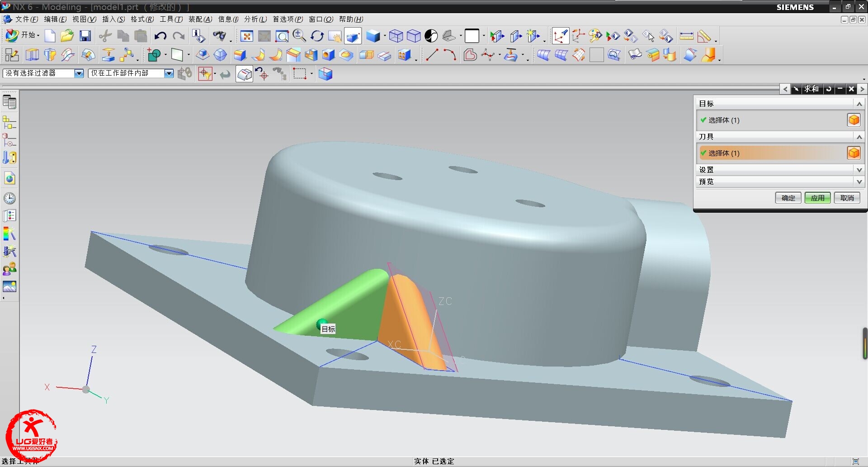Click the 确定 button
This screenshot has height=467, width=868.
coord(788,198)
